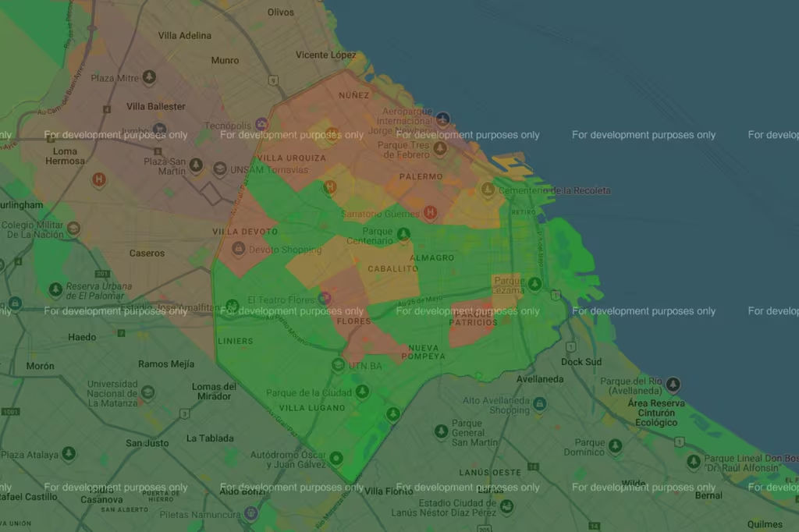
Task: Click the Alto Avellaneda Shopping marker
Action: coord(539,404)
